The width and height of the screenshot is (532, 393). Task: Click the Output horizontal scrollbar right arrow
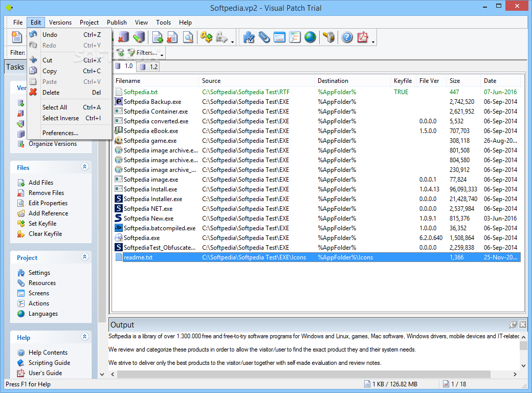point(515,375)
